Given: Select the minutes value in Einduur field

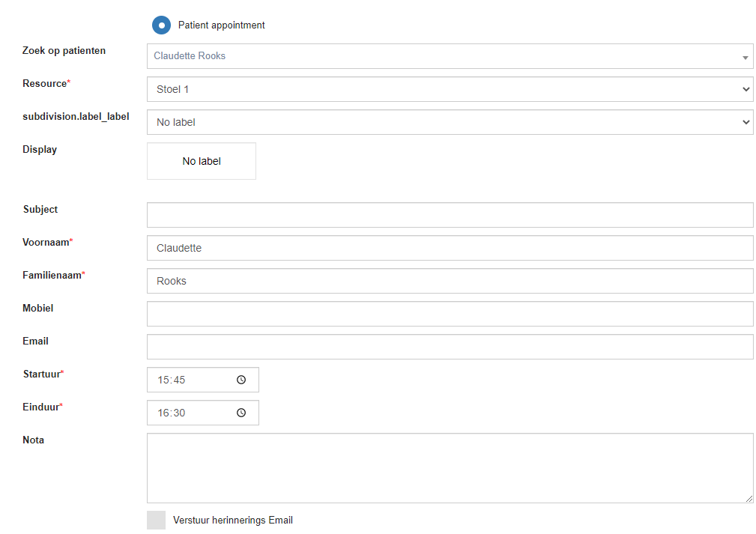Looking at the screenshot, I should click(x=179, y=413).
